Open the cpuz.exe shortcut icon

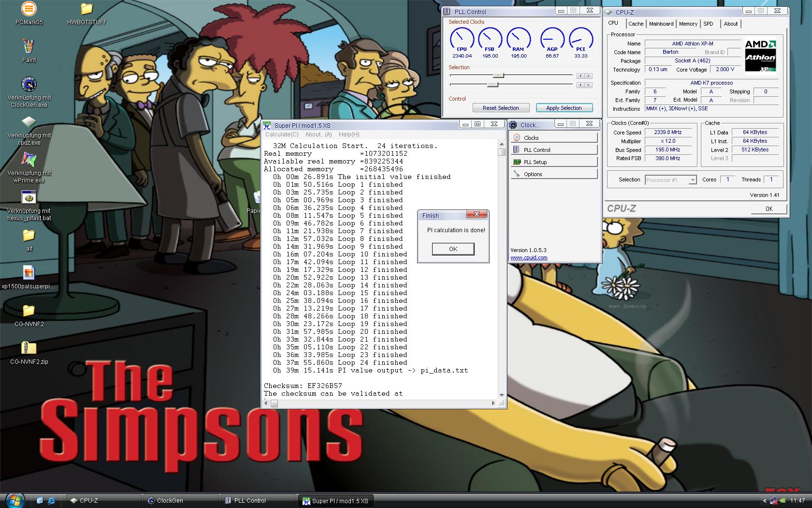tap(29, 122)
